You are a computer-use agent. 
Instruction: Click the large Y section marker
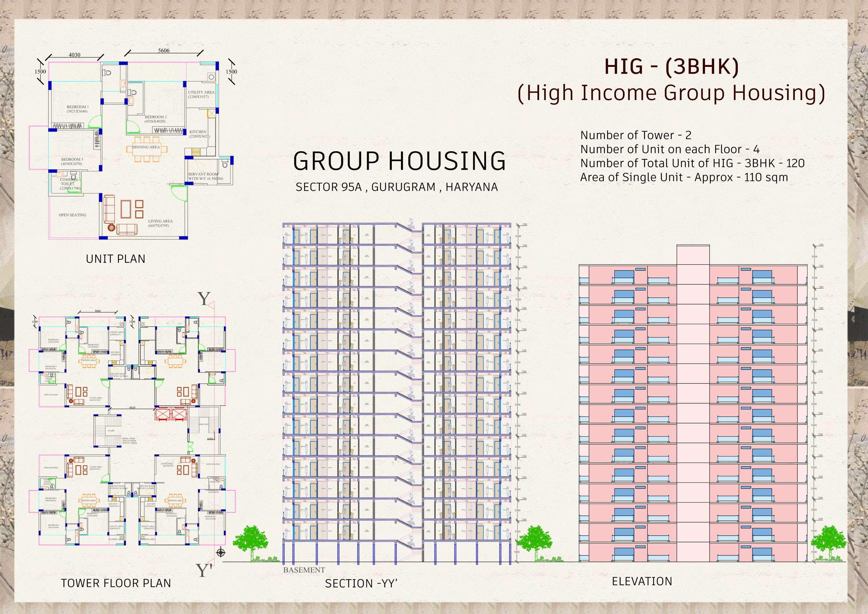pos(204,299)
